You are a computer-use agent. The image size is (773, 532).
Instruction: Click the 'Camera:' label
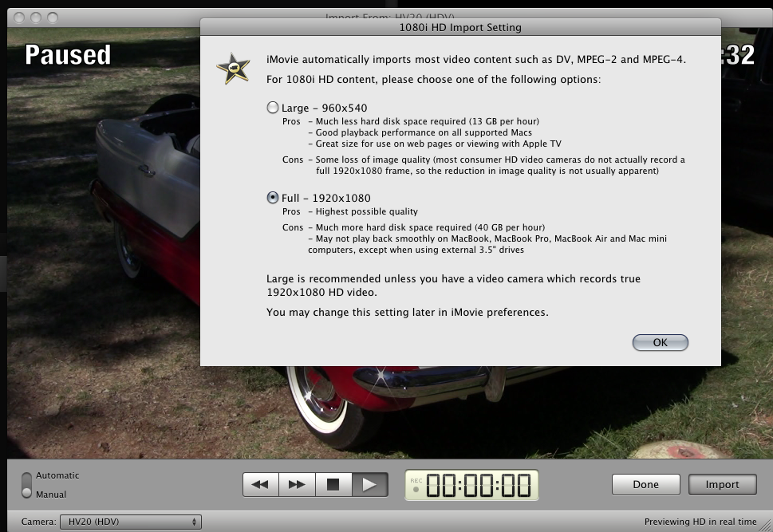(38, 522)
